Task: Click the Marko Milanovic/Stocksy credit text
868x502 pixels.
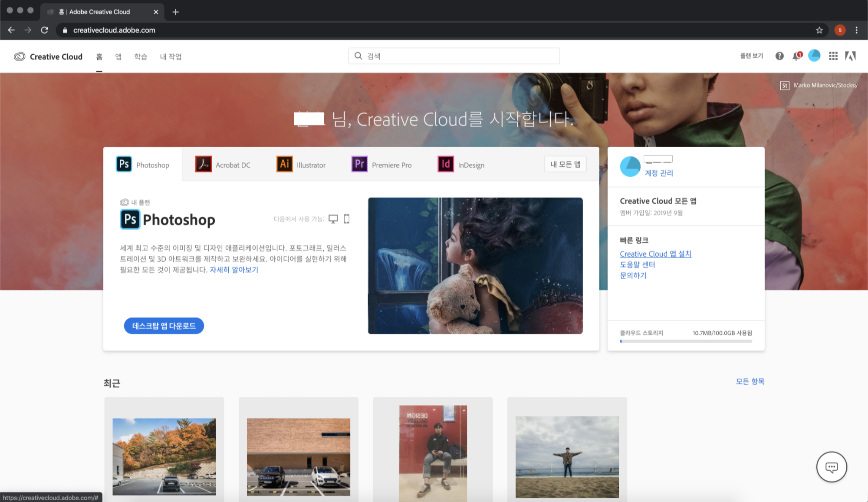Action: (x=825, y=86)
